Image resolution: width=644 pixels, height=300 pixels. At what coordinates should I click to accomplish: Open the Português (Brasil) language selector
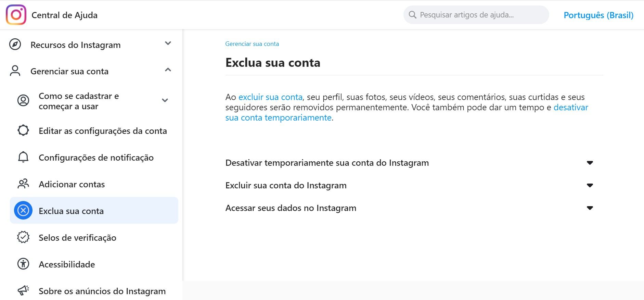coord(598,15)
